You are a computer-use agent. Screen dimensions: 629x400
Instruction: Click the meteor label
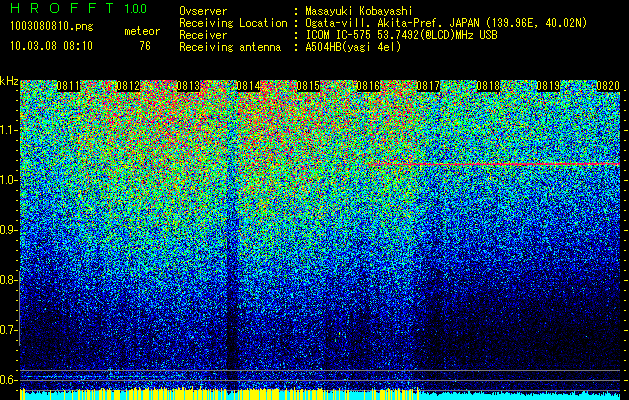(x=142, y=31)
